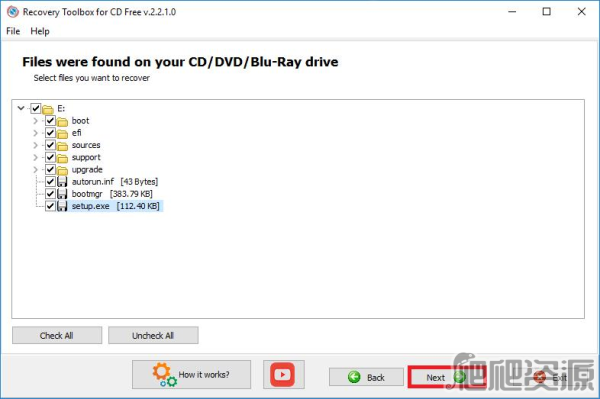The height and width of the screenshot is (399, 600).
Task: Click the E: drive folder icon
Action: pyautogui.click(x=48, y=109)
